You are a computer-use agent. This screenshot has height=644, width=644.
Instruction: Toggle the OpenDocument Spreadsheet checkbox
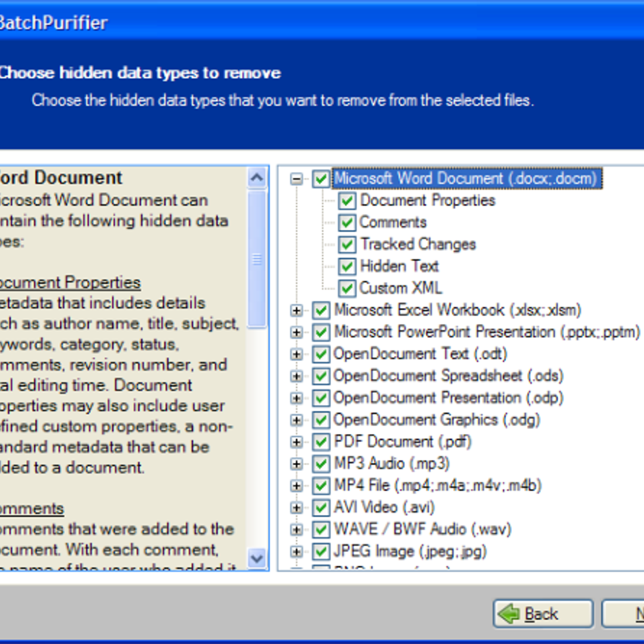[321, 376]
